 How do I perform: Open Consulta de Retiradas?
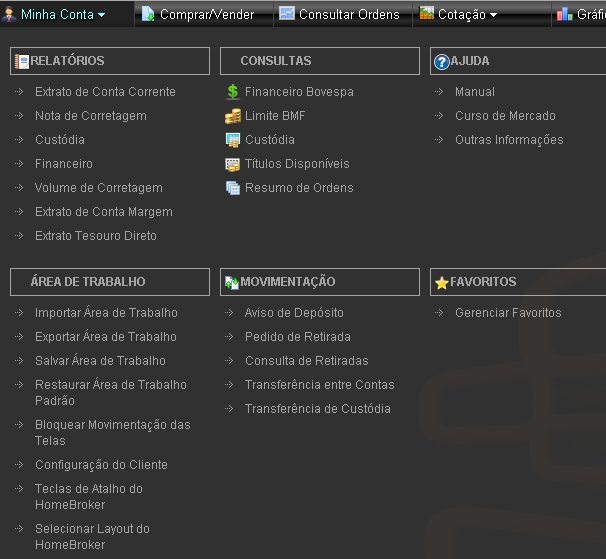pos(306,361)
